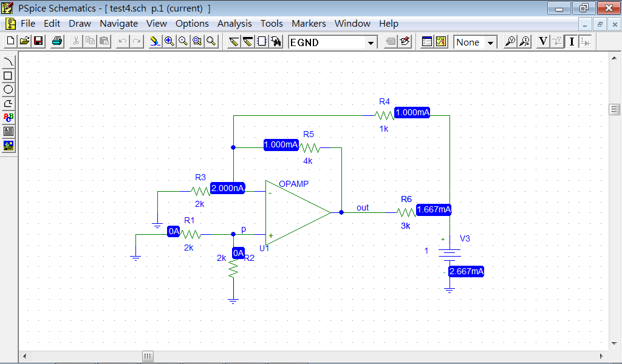This screenshot has height=364, width=622.
Task: Run simulation with the Simulate icon
Action: [441, 41]
